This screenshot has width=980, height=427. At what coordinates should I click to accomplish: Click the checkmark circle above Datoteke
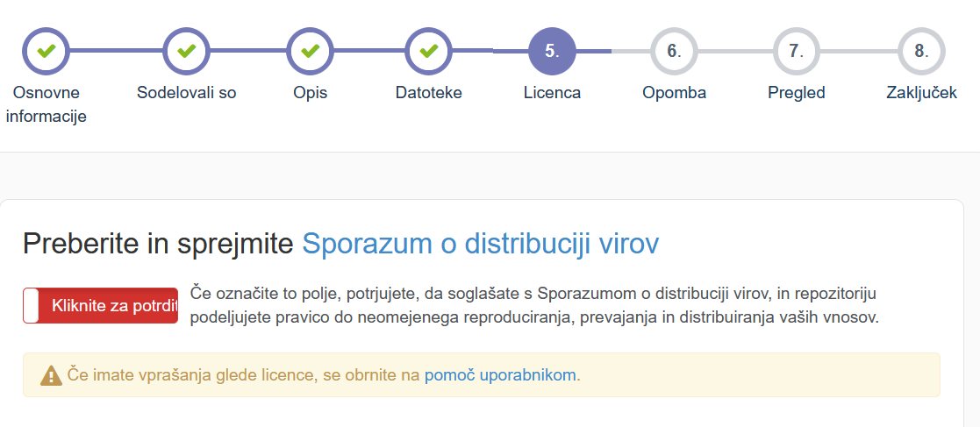tap(428, 51)
